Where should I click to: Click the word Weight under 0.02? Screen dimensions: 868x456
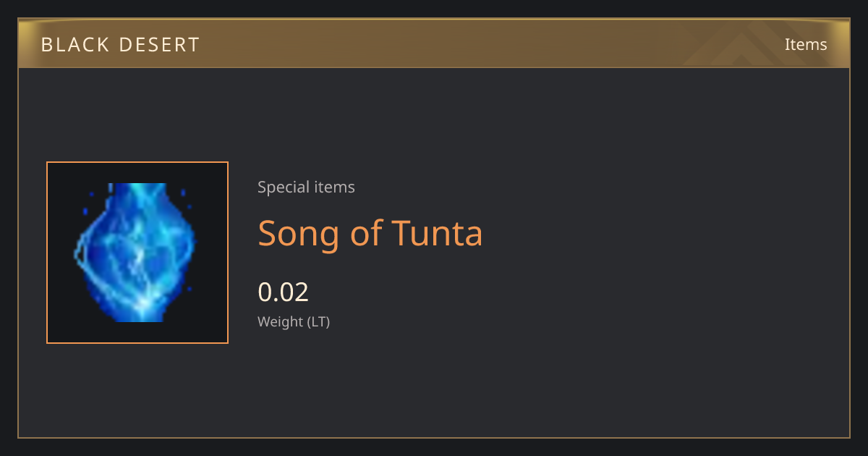[281, 321]
